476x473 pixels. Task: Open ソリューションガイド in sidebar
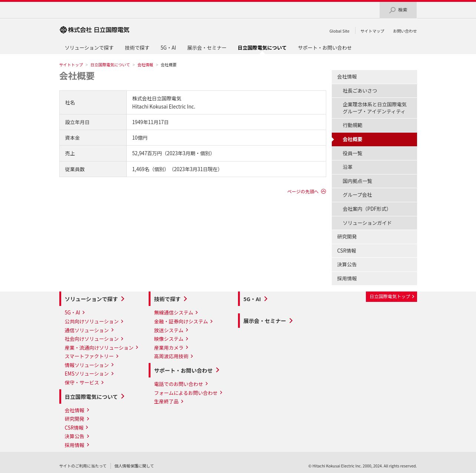(374, 223)
